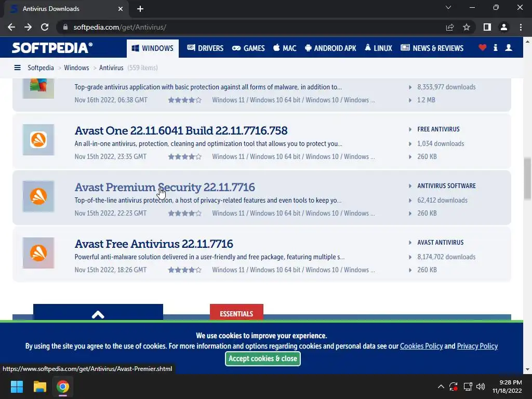Image resolution: width=532 pixels, height=399 pixels.
Task: Click the volume icon in system tray
Action: point(481,387)
